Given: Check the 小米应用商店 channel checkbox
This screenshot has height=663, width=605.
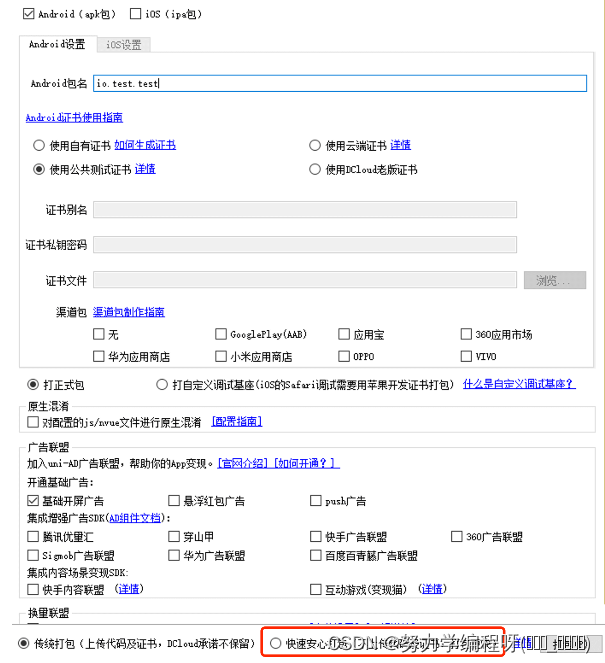Looking at the screenshot, I should 221,356.
